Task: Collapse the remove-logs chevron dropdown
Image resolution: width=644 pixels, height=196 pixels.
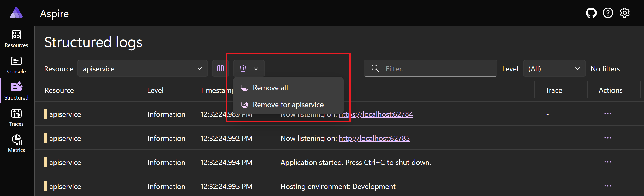Action: [256, 68]
